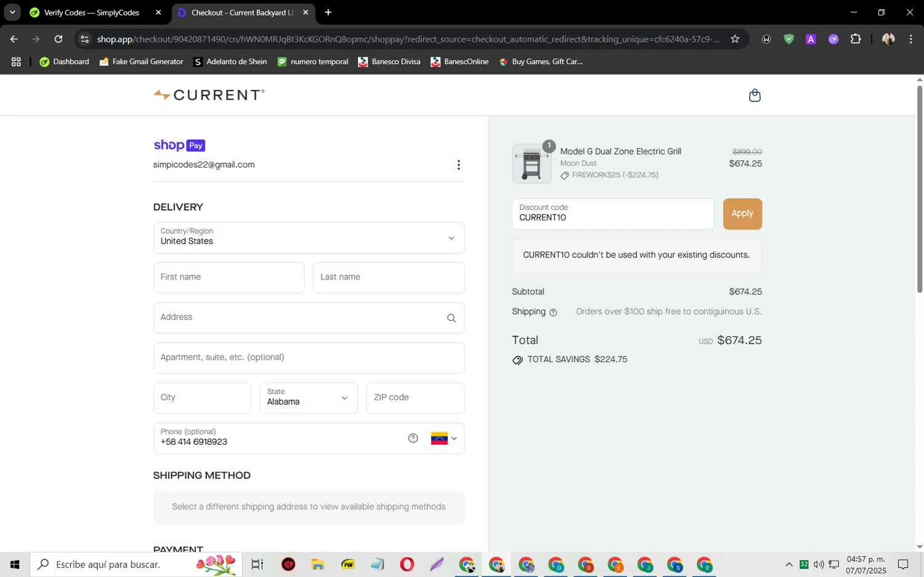
Task: Click the CURRENT brand logo
Action: click(209, 95)
